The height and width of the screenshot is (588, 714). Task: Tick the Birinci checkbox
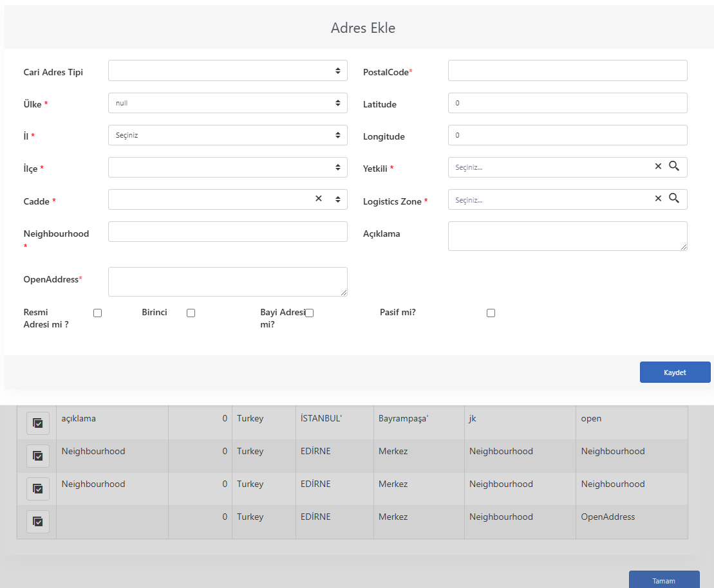(x=191, y=313)
